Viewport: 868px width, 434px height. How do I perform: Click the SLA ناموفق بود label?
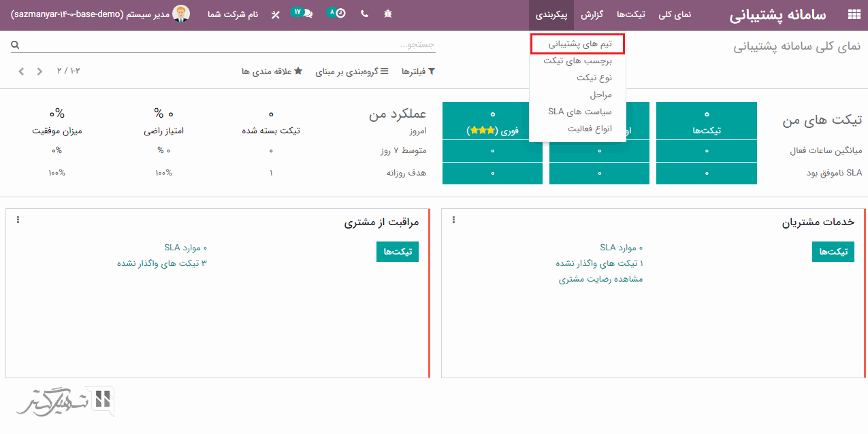click(x=834, y=173)
